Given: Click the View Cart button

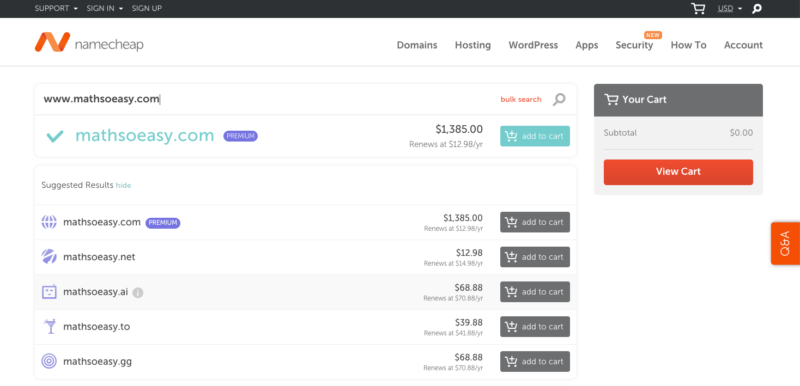Looking at the screenshot, I should 678,172.
